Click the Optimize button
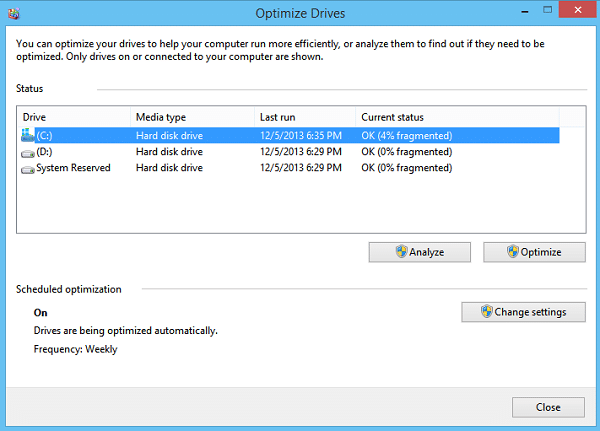This screenshot has width=600, height=431. pyautogui.click(x=534, y=252)
